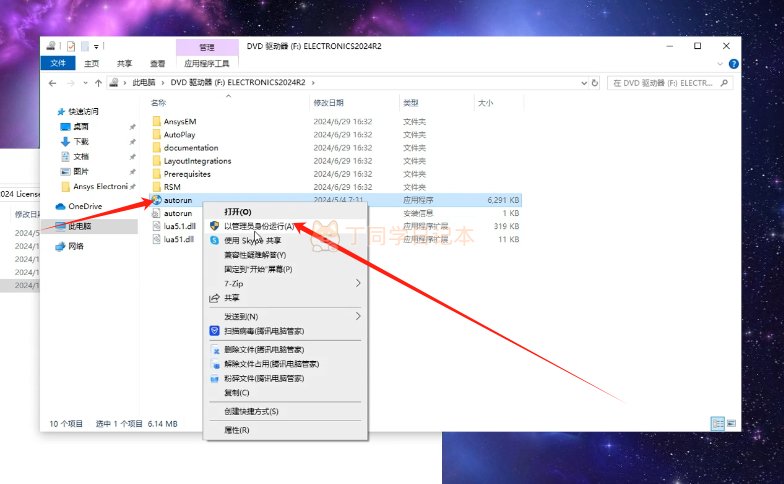Click the Back navigation arrow
Viewport: 784px width, 484px height.
52,83
